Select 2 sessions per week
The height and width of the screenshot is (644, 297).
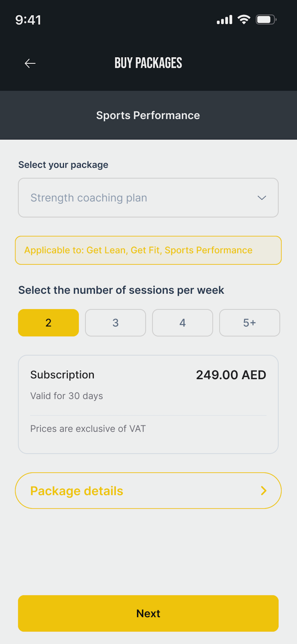point(49,323)
